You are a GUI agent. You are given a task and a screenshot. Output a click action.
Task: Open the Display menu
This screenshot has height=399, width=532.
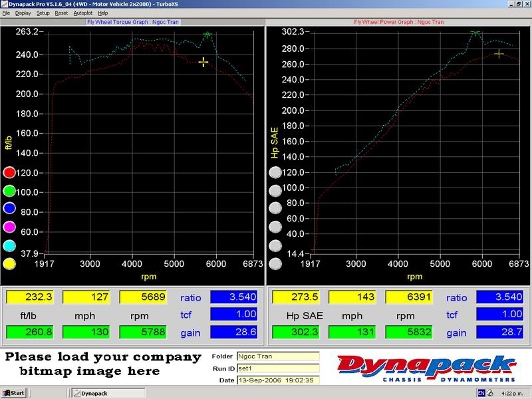pyautogui.click(x=23, y=13)
